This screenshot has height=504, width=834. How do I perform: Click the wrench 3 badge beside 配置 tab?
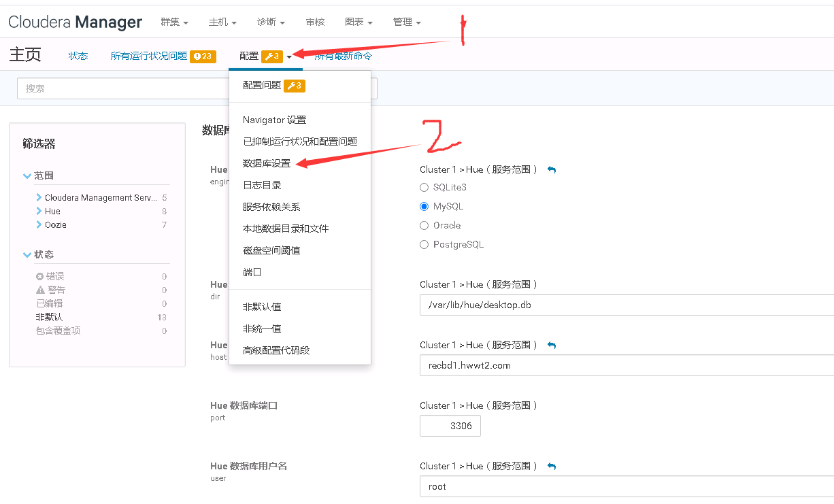271,56
